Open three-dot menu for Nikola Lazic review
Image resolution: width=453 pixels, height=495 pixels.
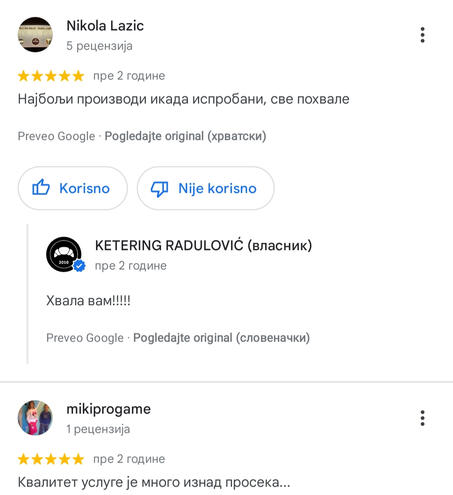(422, 35)
